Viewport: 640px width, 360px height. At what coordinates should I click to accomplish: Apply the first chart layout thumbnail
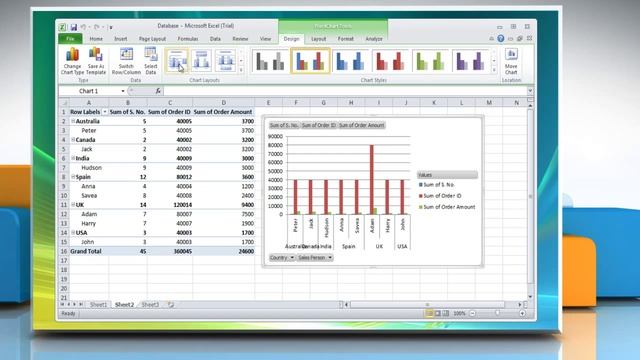pyautogui.click(x=177, y=61)
